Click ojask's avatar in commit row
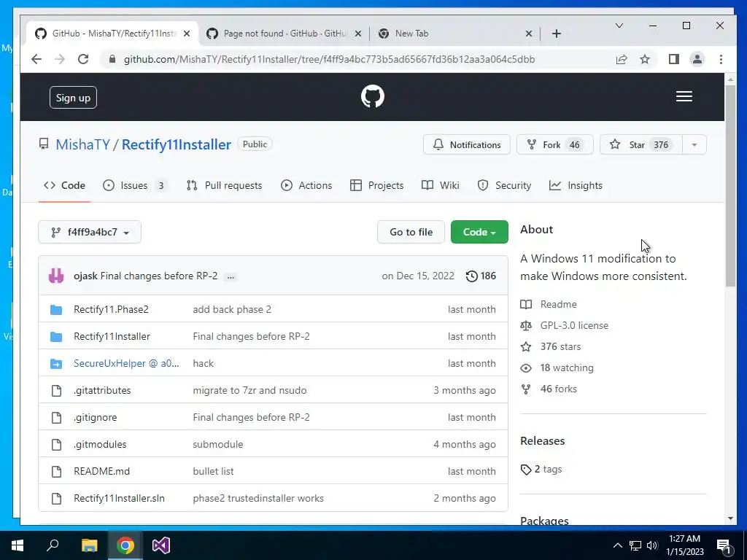 [56, 276]
